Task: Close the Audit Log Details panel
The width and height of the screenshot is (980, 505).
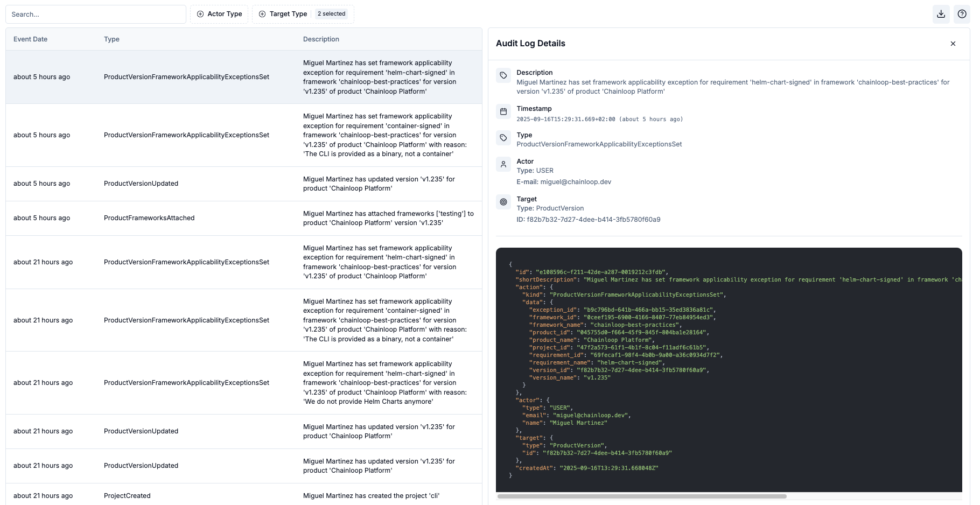Action: click(x=953, y=44)
